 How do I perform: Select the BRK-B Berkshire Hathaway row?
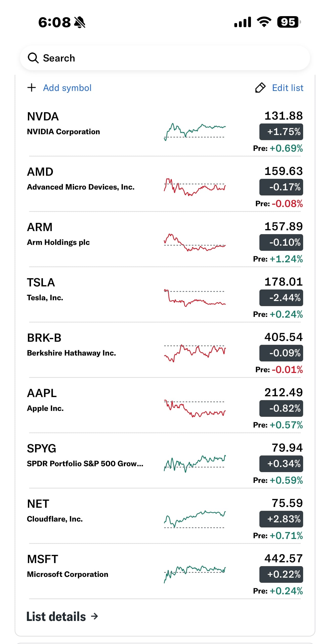pyautogui.click(x=165, y=350)
